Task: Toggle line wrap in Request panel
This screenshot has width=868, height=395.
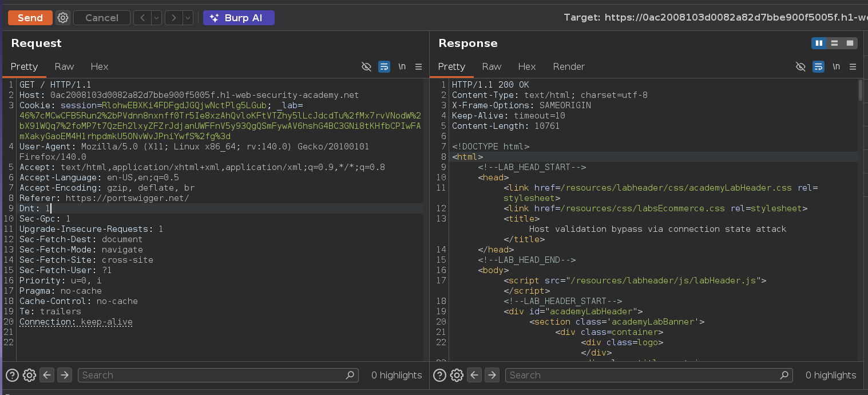Action: coord(384,67)
